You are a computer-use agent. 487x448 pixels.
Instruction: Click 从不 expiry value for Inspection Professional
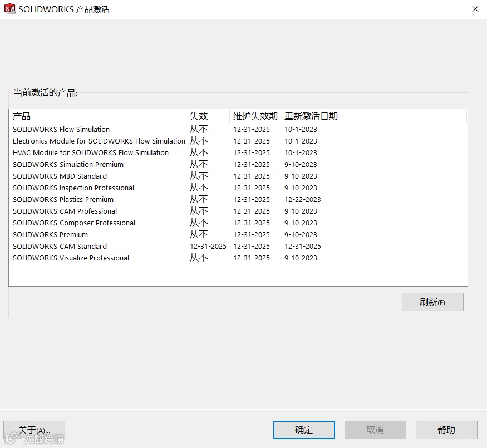[199, 188]
